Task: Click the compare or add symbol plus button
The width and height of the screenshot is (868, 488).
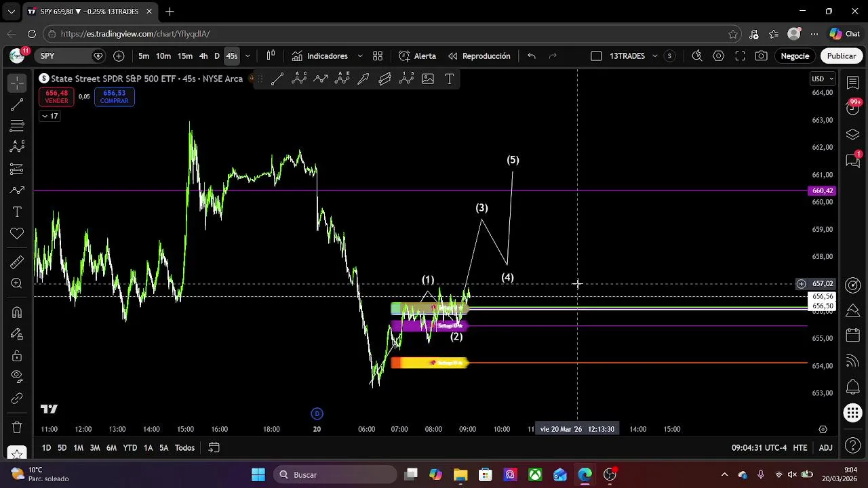Action: pyautogui.click(x=119, y=56)
